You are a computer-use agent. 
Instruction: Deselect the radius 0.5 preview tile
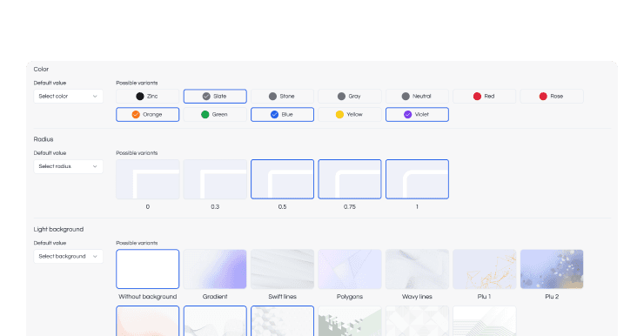tap(282, 179)
